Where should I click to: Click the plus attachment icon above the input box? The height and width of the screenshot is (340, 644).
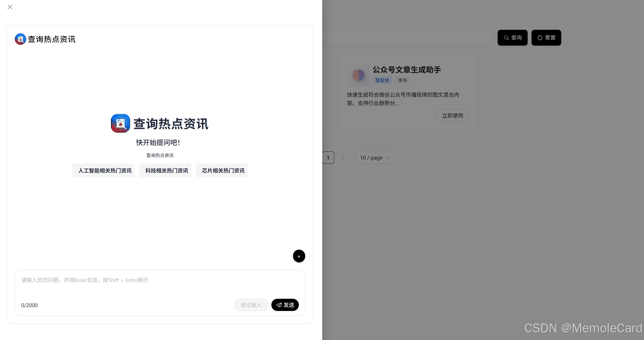299,256
